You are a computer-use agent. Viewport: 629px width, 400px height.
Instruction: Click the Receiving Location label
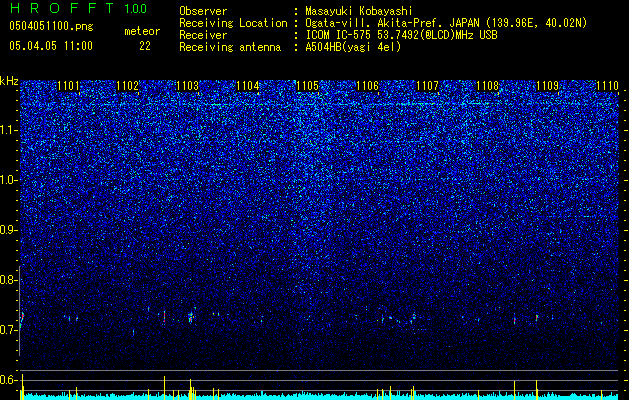click(x=233, y=24)
